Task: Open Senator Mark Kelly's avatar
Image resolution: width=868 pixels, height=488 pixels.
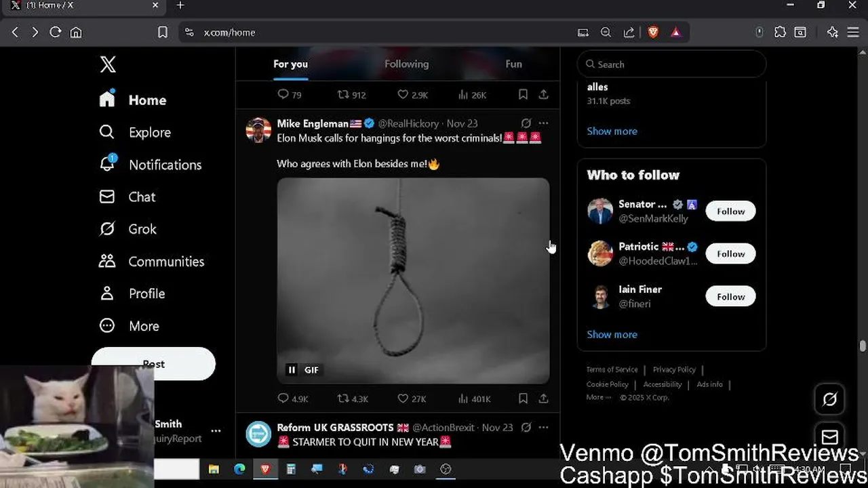Action: (x=600, y=211)
